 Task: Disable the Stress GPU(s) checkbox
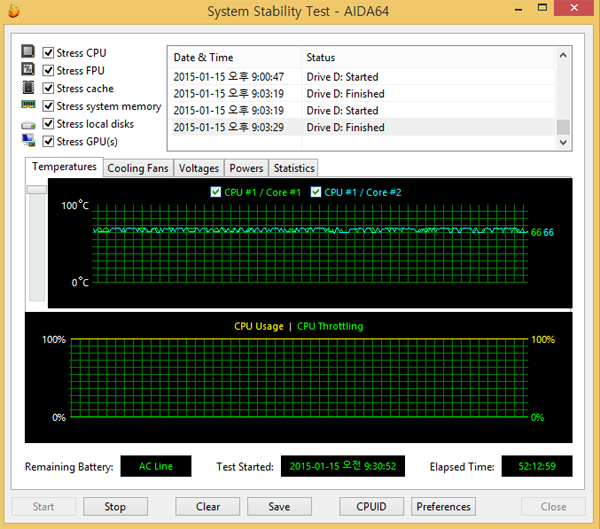(48, 141)
